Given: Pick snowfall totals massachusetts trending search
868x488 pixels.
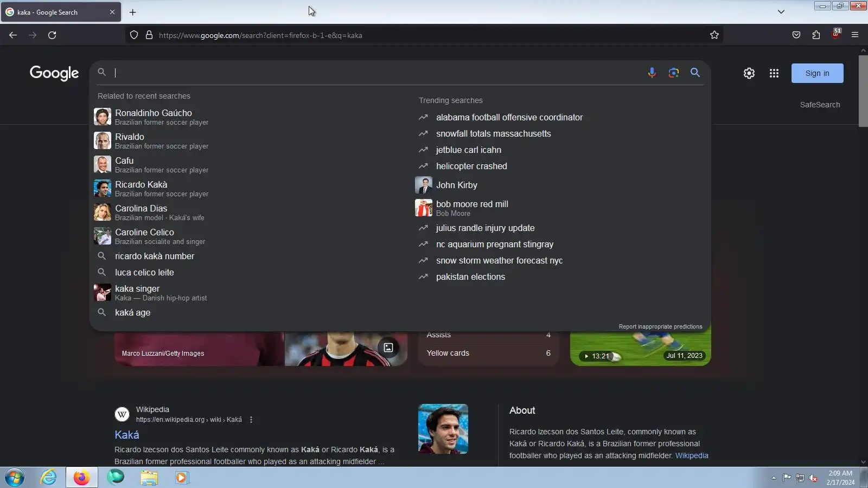Looking at the screenshot, I should 559,133.
